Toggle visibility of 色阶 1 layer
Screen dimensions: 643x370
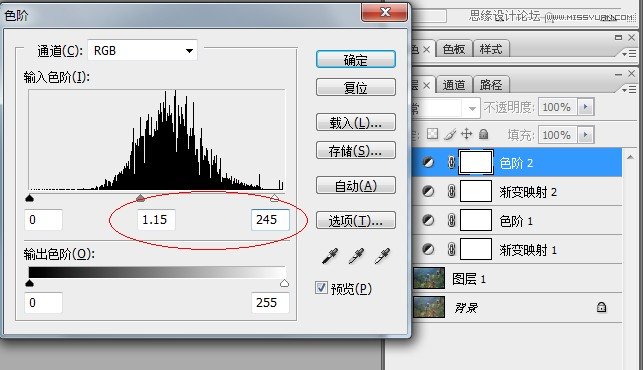428,221
